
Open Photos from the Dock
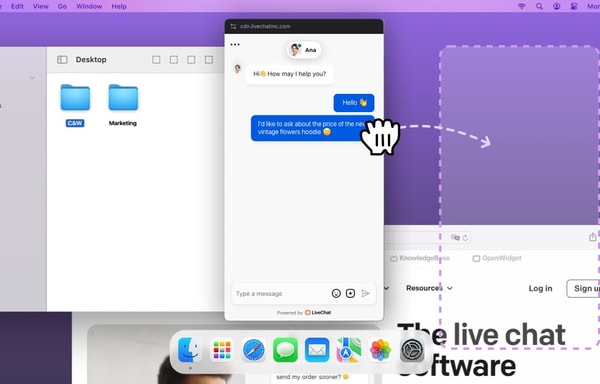pyautogui.click(x=380, y=350)
